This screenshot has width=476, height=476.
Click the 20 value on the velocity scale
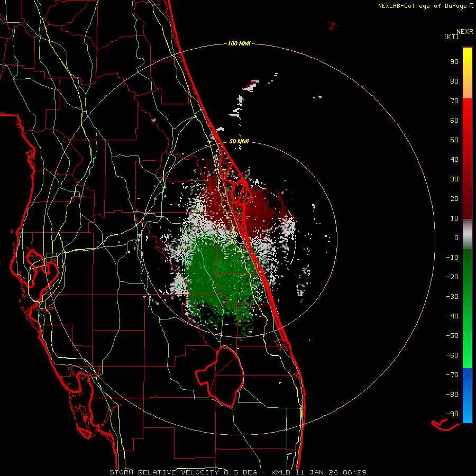(x=454, y=199)
